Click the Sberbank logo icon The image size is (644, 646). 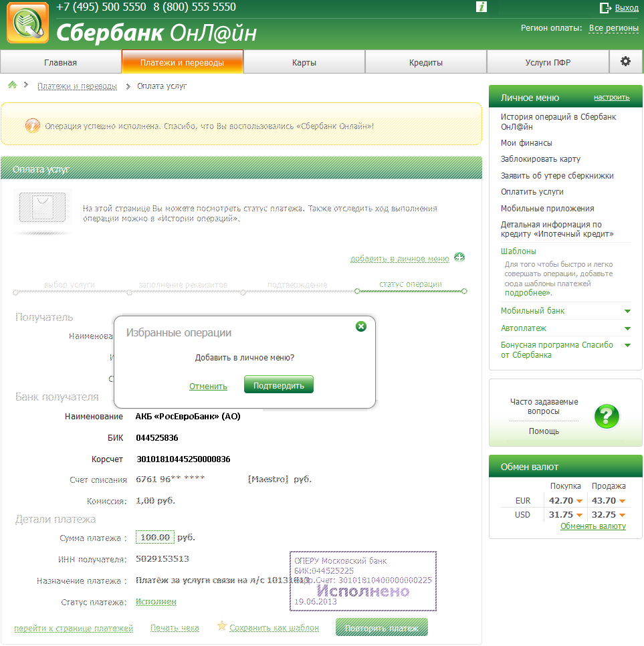coord(27,23)
